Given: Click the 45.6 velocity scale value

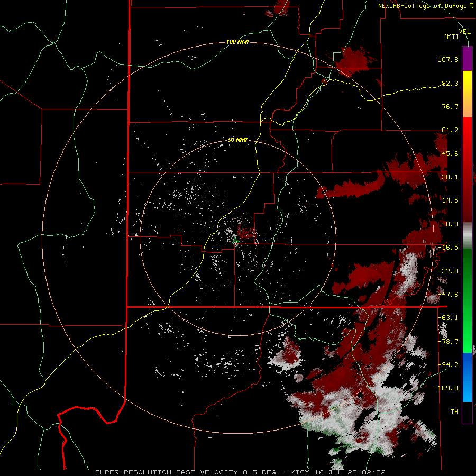Looking at the screenshot, I should pyautogui.click(x=450, y=153).
